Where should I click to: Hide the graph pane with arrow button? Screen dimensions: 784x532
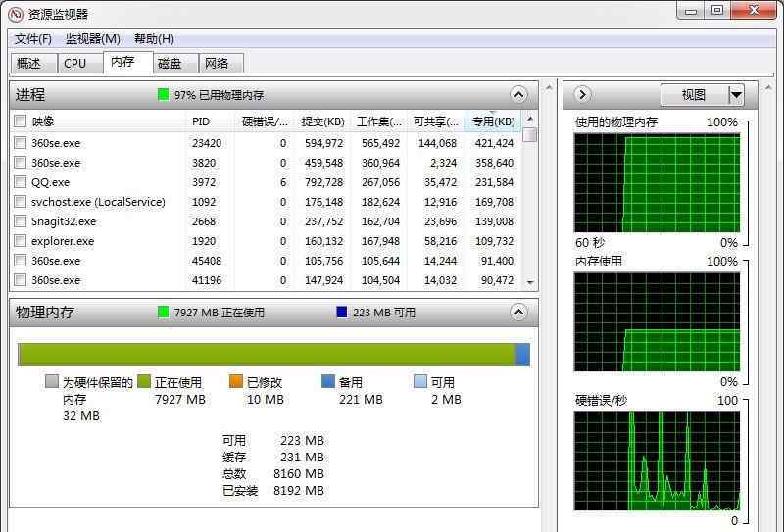[x=582, y=94]
